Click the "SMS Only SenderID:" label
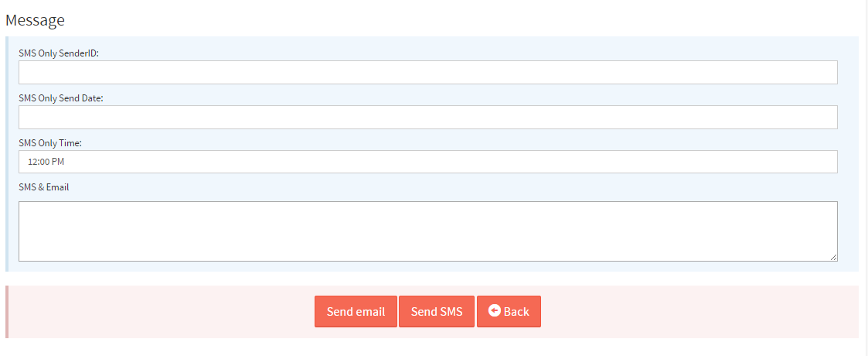The image size is (868, 356). [x=64, y=53]
